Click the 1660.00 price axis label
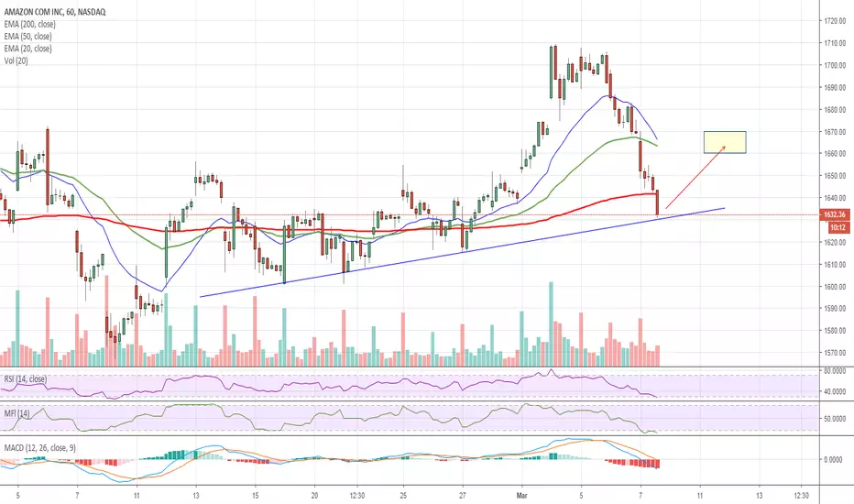The width and height of the screenshot is (854, 504). (835, 154)
